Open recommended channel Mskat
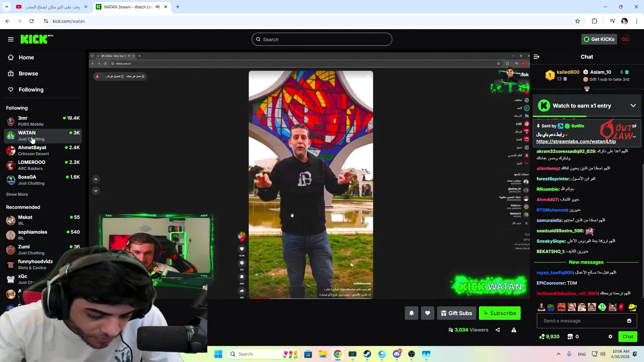This screenshot has height=362, width=644. [x=43, y=220]
